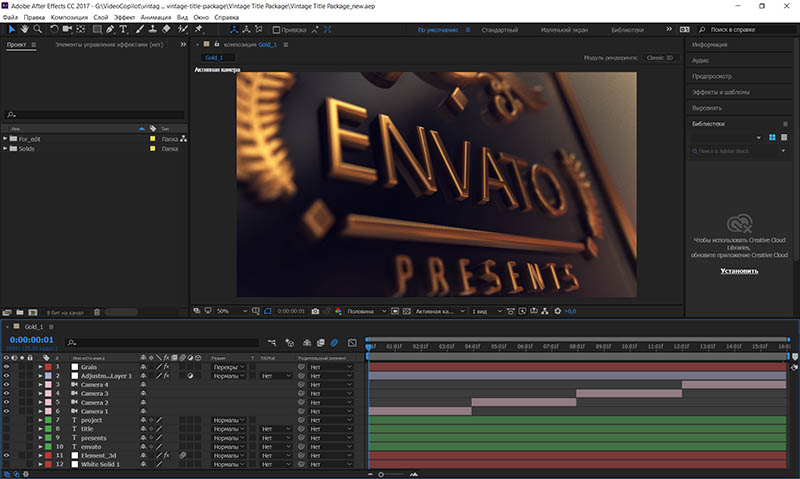The width and height of the screenshot is (800, 479).
Task: Delete the selected project item with trash icon
Action: [x=97, y=312]
